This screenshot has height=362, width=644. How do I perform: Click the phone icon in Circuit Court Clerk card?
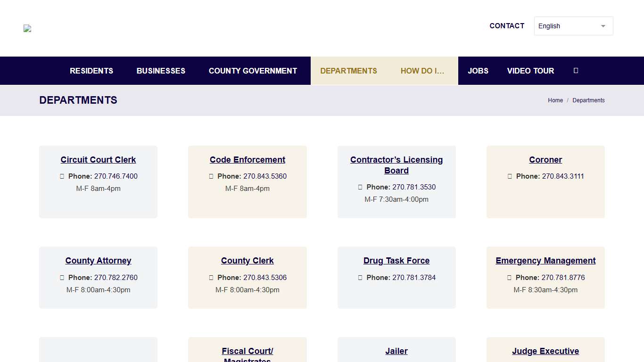click(x=62, y=176)
